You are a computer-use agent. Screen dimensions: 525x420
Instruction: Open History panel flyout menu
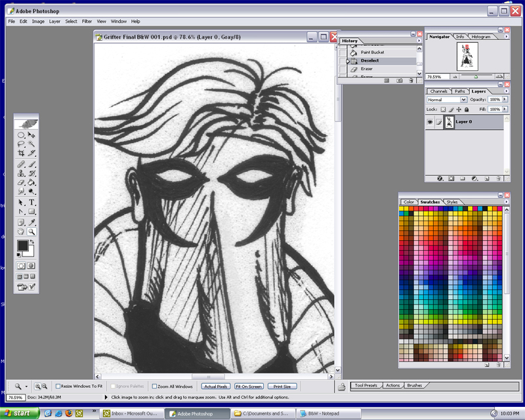click(x=419, y=41)
